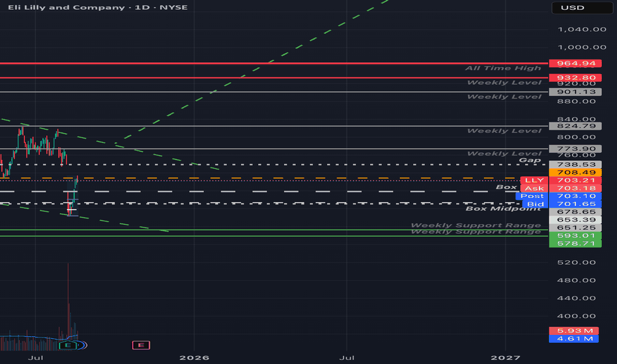The height and width of the screenshot is (364, 617).
Task: Click the Jul label between 2026 and 2027
Action: pyautogui.click(x=347, y=357)
